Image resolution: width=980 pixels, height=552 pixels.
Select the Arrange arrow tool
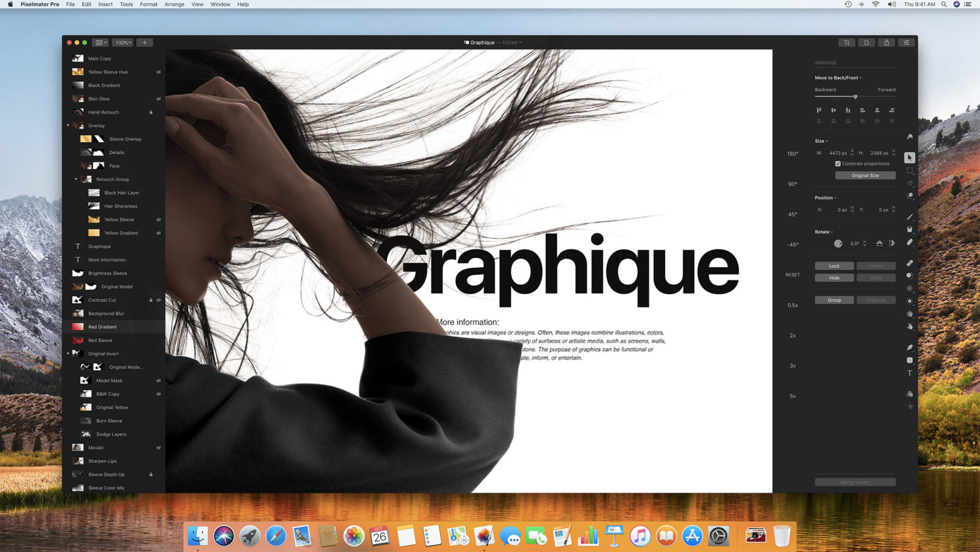[909, 158]
